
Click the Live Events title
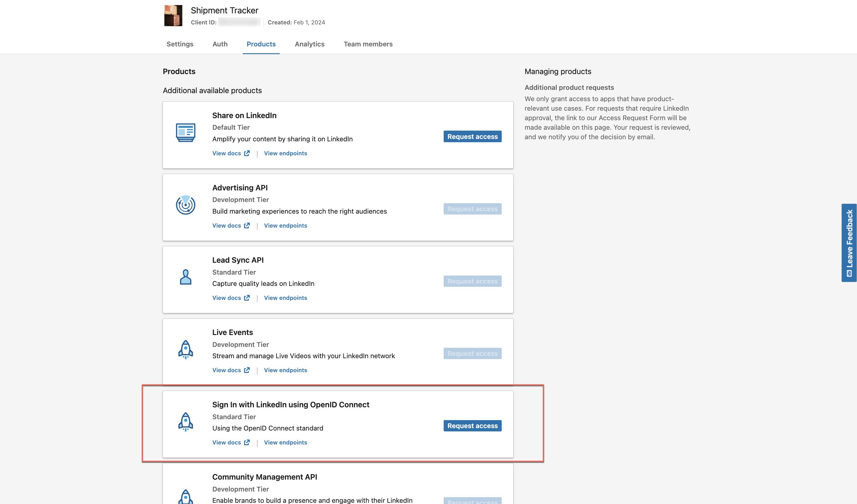click(x=233, y=332)
